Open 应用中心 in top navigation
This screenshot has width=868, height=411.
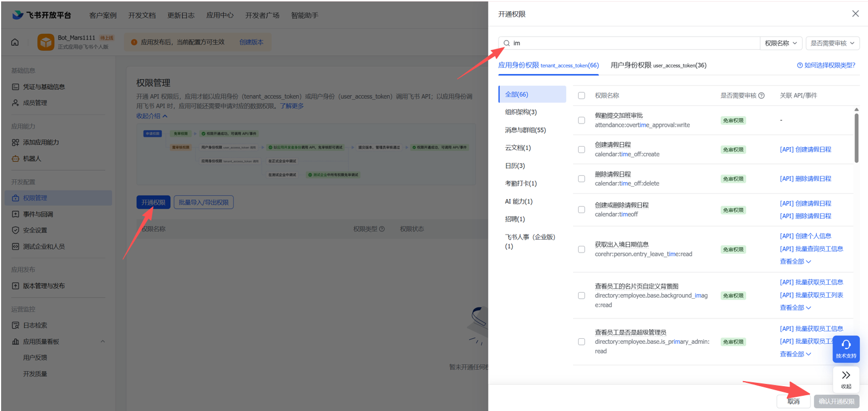pyautogui.click(x=220, y=15)
